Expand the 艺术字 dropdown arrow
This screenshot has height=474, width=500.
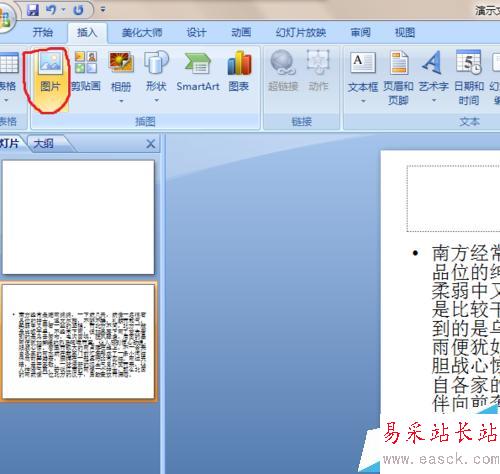tap(434, 100)
